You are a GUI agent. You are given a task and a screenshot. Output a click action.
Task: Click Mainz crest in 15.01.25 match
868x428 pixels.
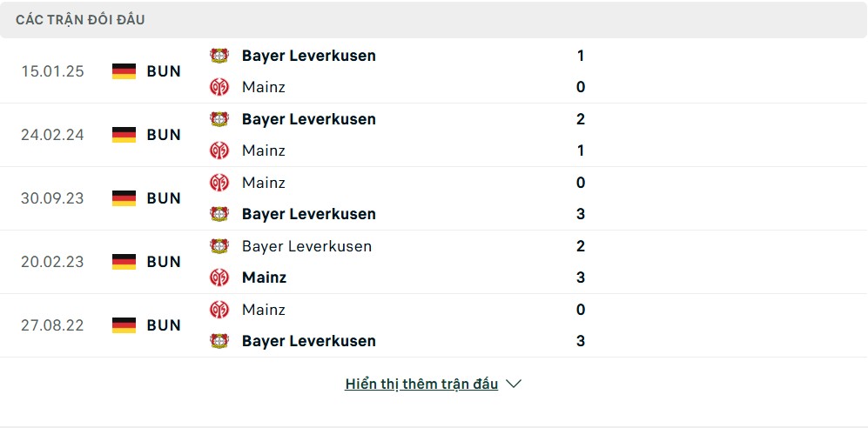pos(219,87)
